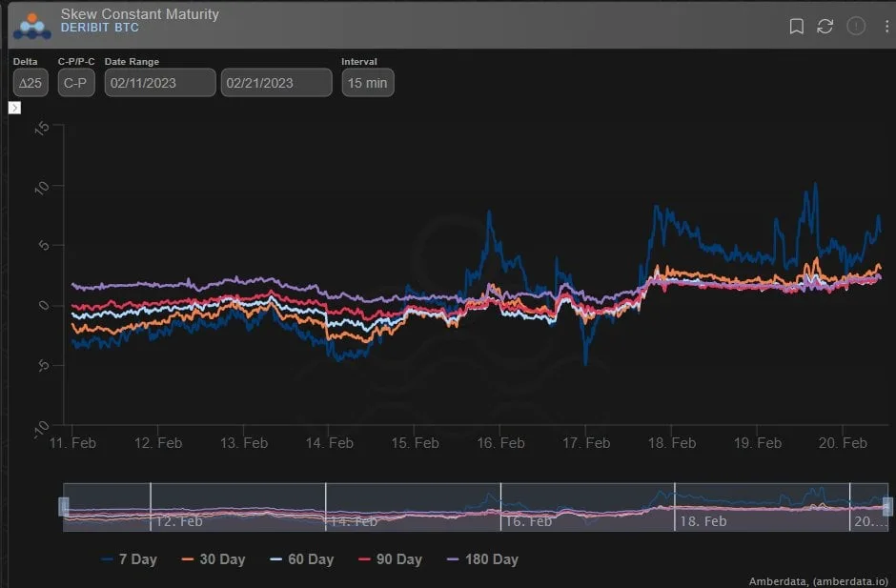
Task: Edit the end date 02/21/2023
Action: point(276,83)
